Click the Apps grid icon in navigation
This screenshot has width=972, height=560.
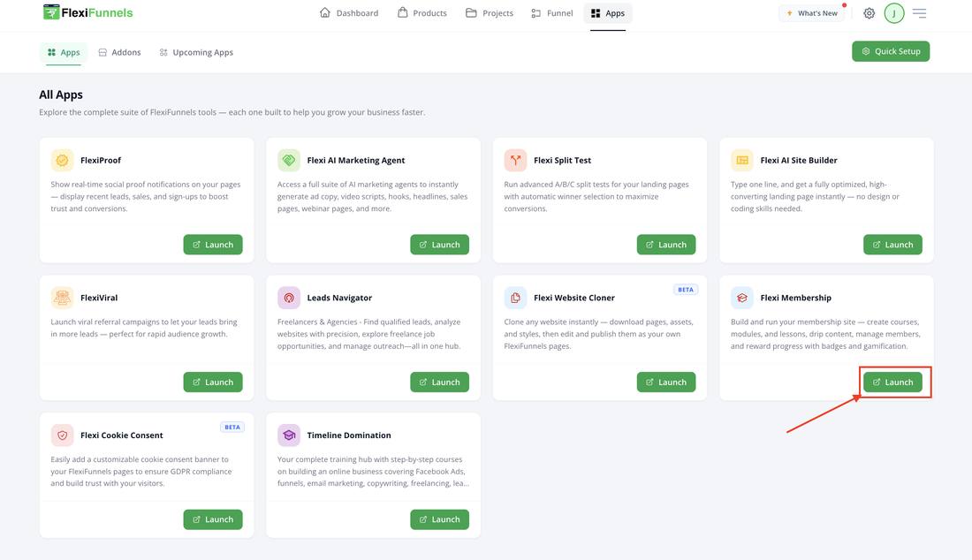[x=596, y=13]
